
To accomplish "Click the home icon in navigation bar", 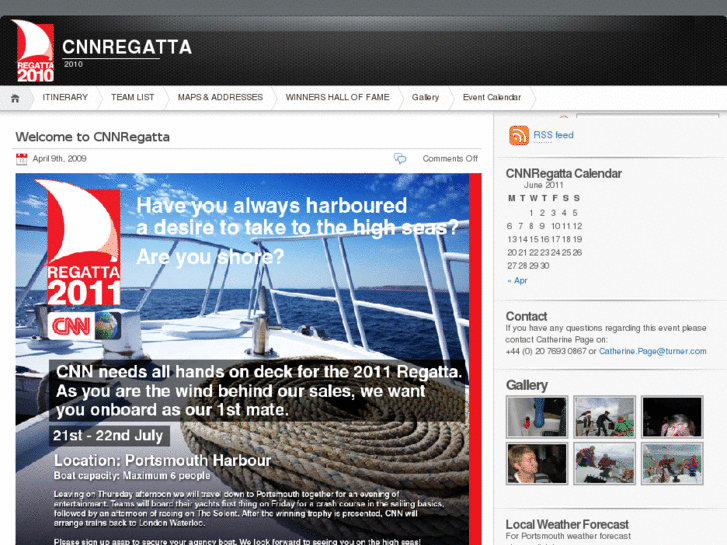I will click(15, 98).
